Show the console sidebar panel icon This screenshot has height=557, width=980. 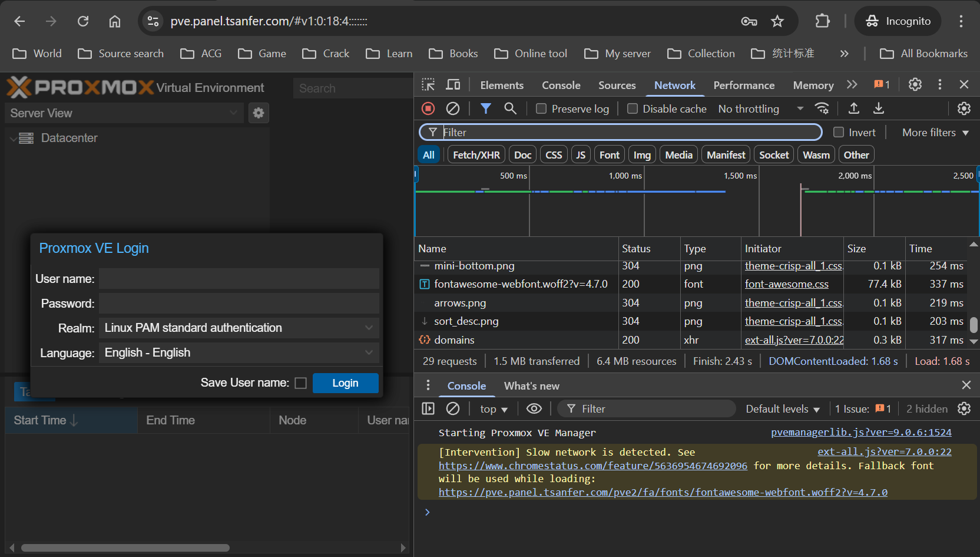(428, 408)
